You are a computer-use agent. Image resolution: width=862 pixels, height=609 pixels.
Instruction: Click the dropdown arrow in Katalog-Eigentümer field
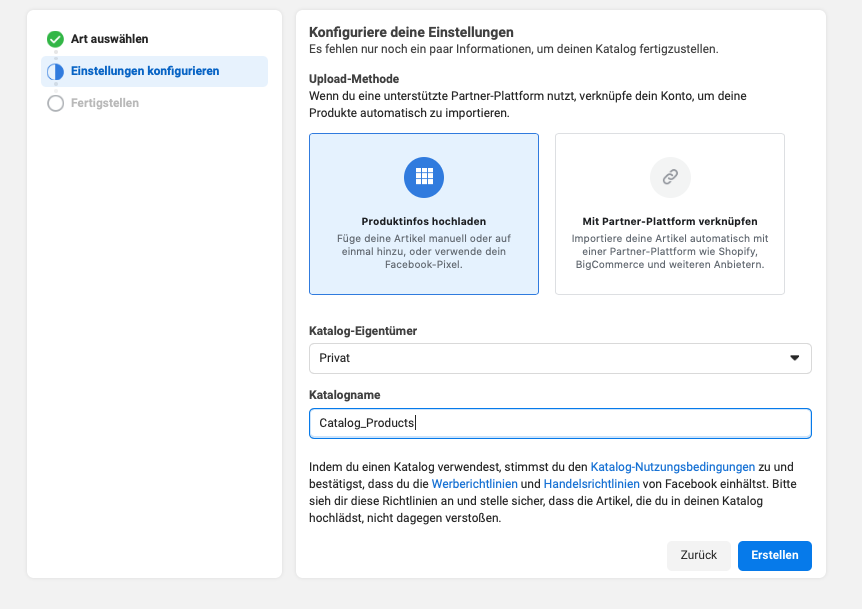coord(794,358)
